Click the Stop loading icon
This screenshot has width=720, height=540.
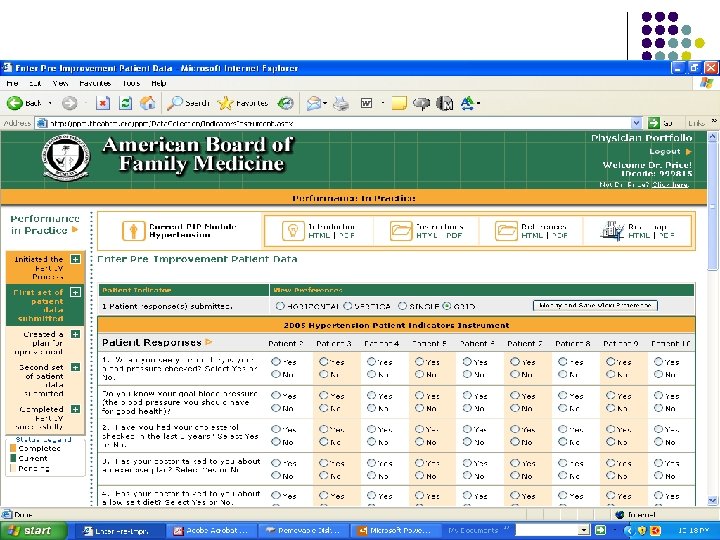(x=105, y=103)
